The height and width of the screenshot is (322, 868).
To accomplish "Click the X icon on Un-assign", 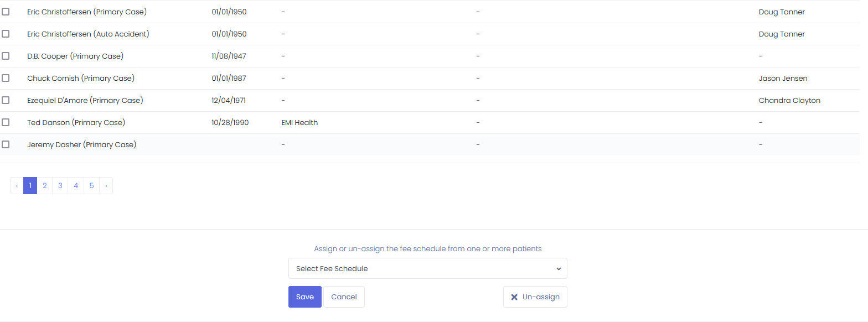I will coord(514,297).
